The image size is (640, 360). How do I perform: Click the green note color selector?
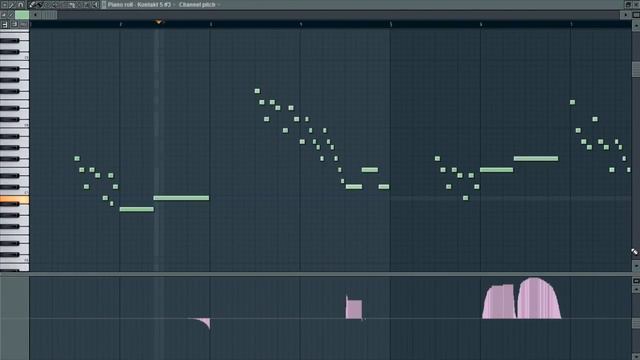point(22,15)
